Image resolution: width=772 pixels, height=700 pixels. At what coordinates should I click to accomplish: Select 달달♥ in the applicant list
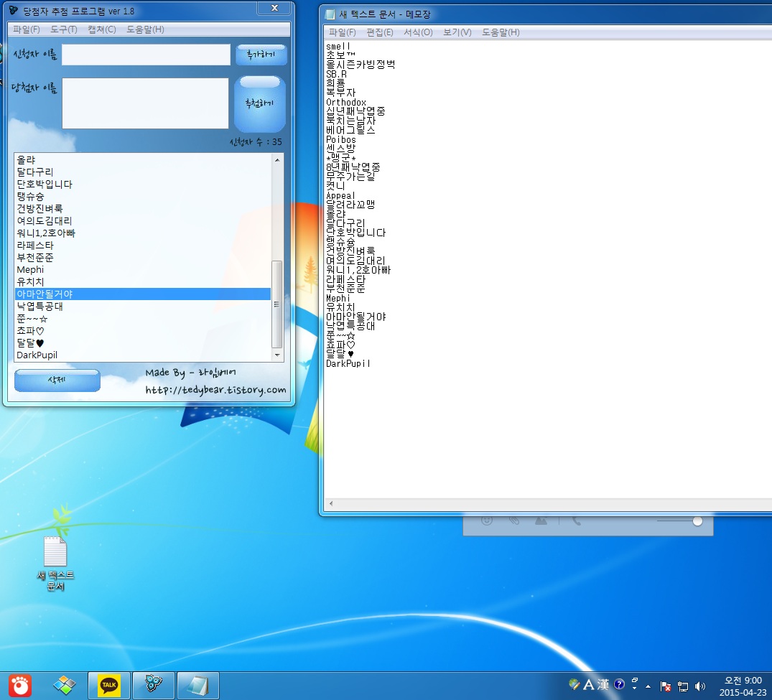pyautogui.click(x=143, y=343)
